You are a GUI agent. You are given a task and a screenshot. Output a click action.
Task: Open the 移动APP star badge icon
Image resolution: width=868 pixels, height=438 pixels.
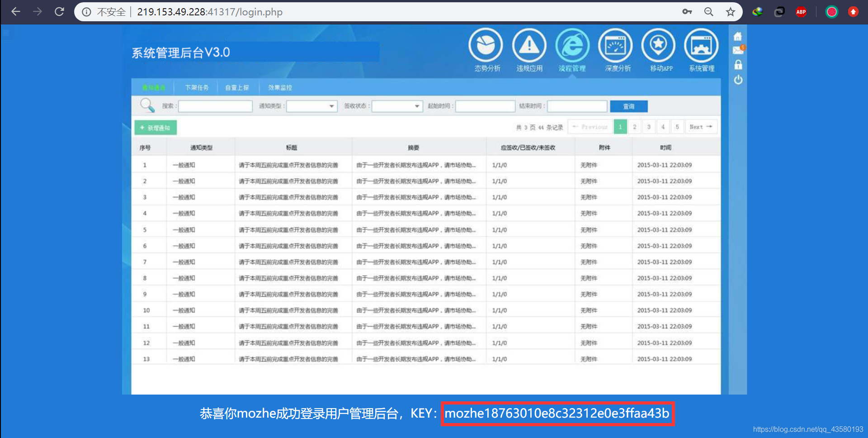[659, 45]
